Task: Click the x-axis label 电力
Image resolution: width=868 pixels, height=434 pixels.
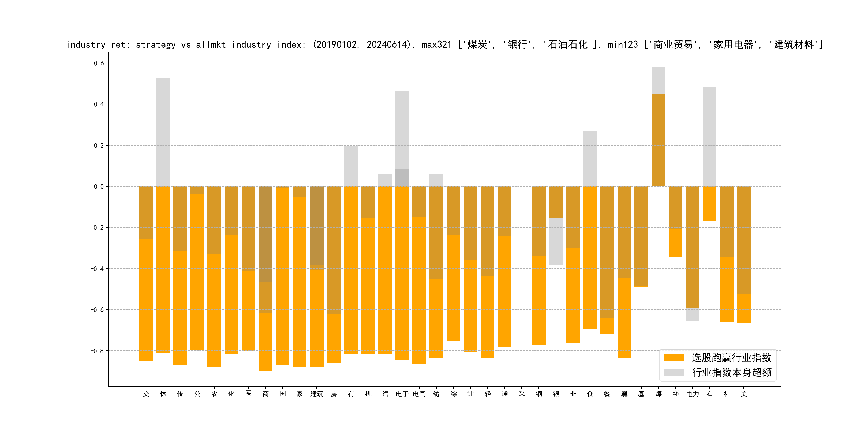Action: click(693, 394)
